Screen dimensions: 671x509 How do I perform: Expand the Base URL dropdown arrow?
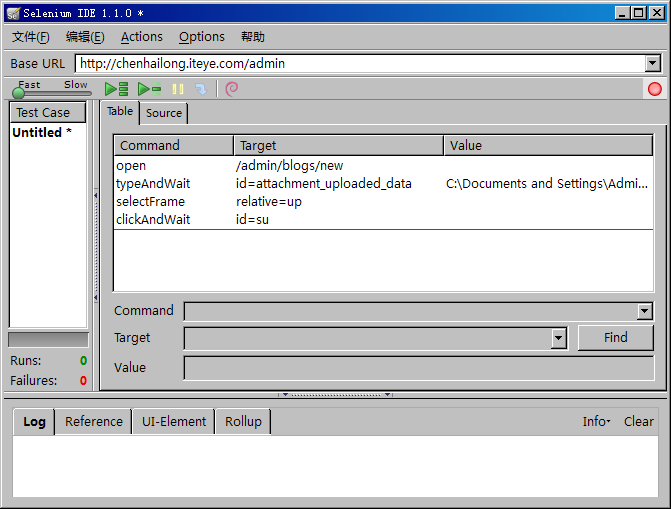652,64
